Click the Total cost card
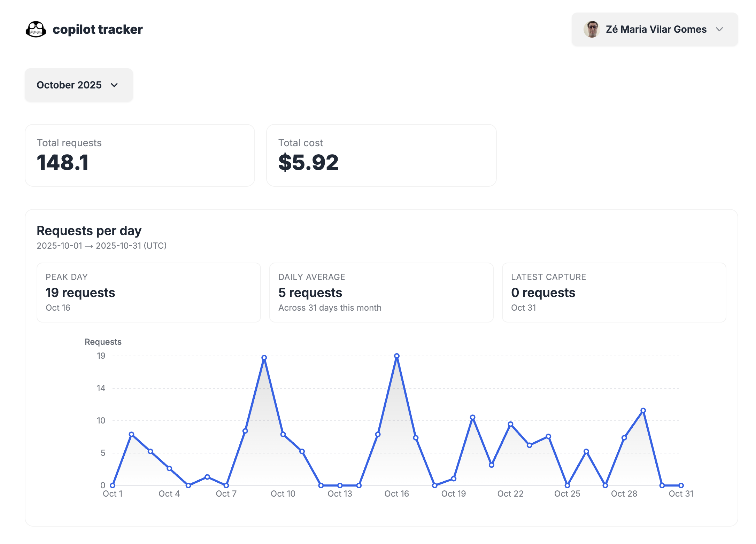 pos(381,155)
